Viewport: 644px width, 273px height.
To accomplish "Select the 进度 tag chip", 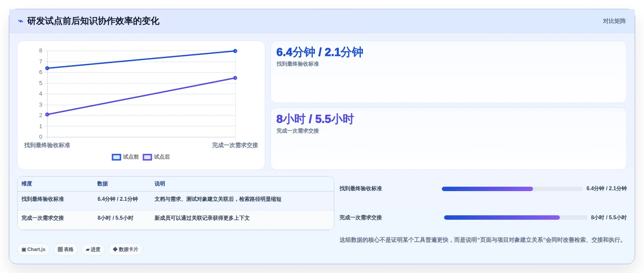I will 93,250.
